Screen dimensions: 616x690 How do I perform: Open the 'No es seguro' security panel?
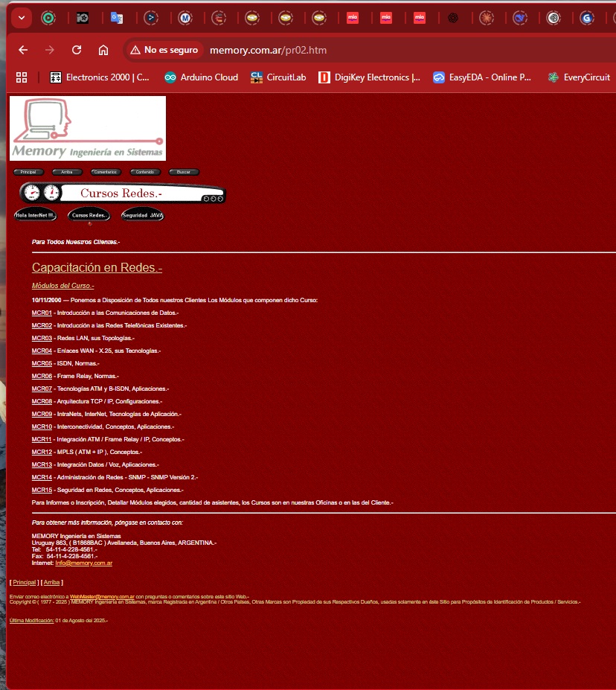tap(163, 50)
